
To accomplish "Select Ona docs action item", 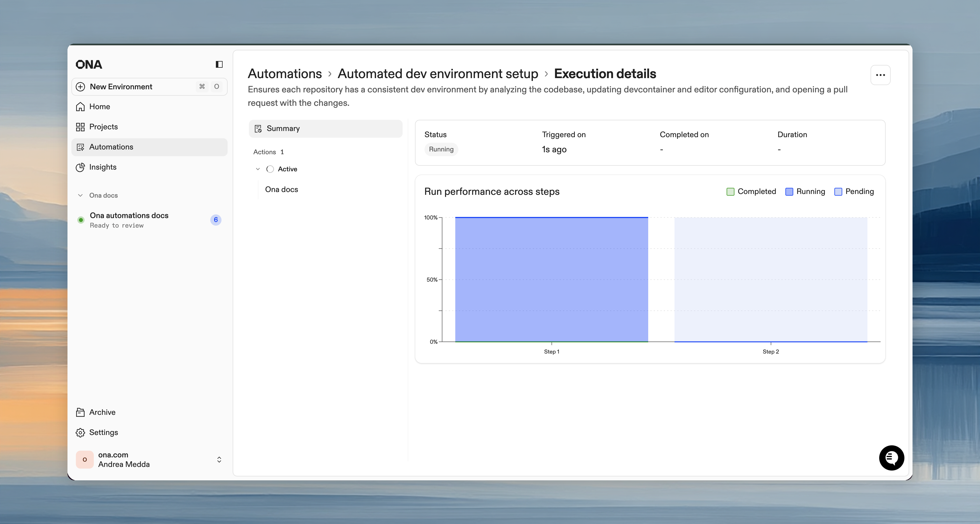I will (x=281, y=190).
